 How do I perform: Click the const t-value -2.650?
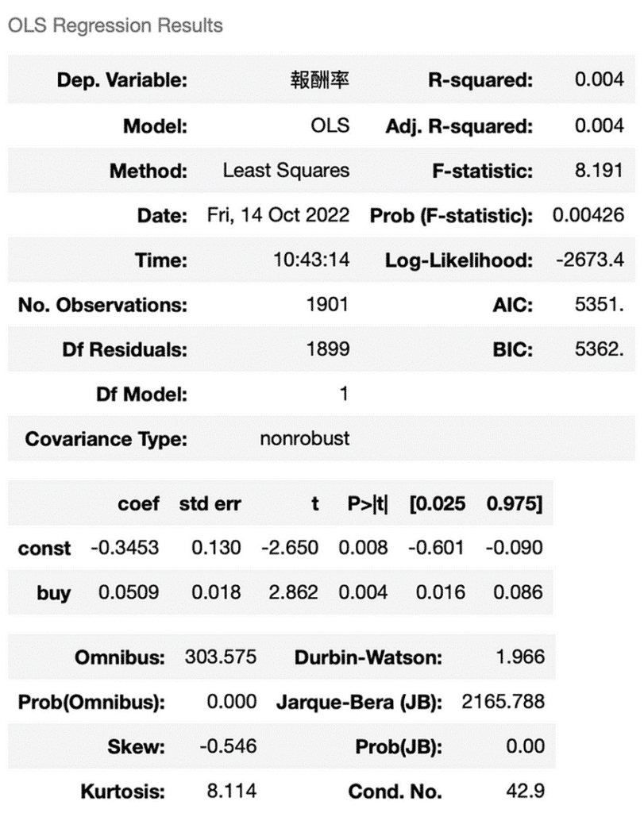pyautogui.click(x=289, y=548)
